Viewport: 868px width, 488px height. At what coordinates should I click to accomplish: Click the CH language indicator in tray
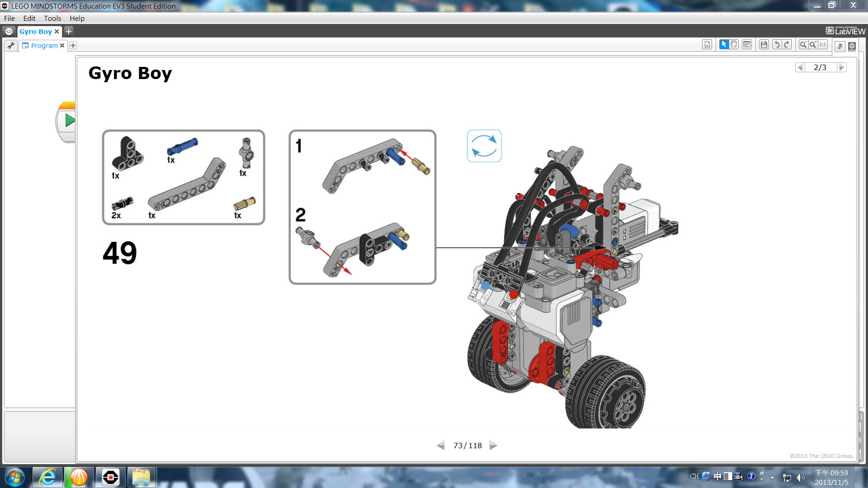point(694,476)
